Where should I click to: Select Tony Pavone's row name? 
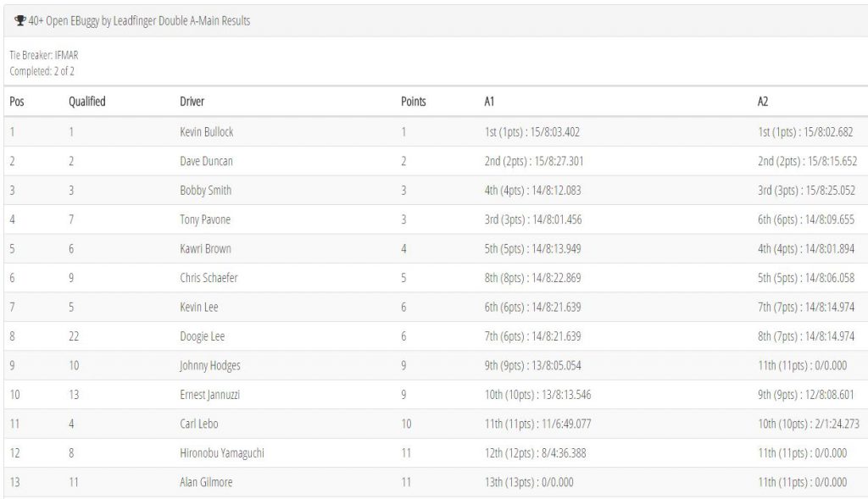click(x=205, y=219)
